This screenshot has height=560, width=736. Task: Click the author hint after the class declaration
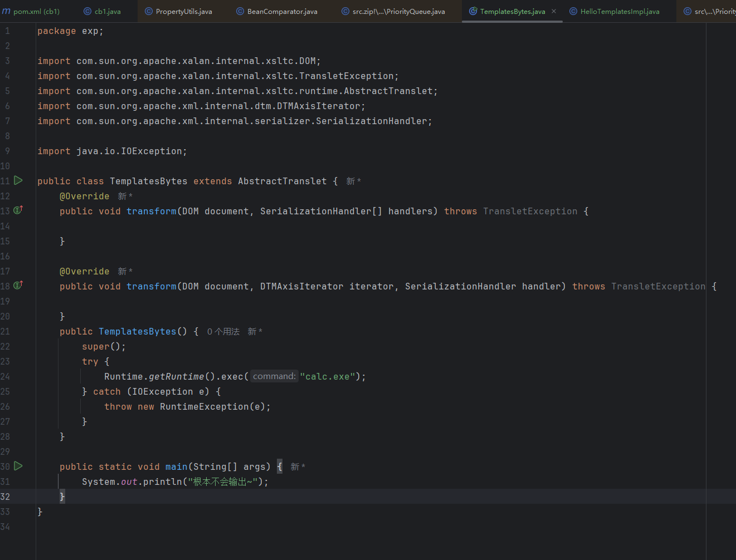(x=353, y=181)
